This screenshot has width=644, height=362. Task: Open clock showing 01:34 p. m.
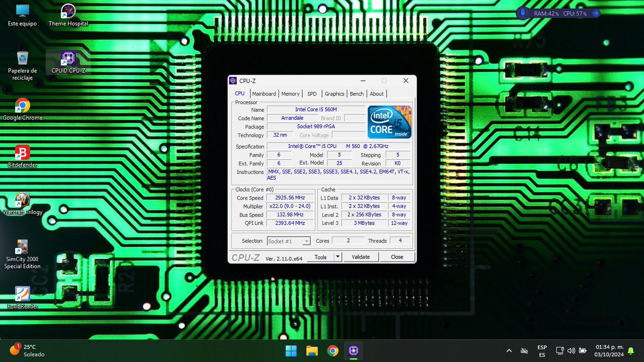click(x=609, y=351)
